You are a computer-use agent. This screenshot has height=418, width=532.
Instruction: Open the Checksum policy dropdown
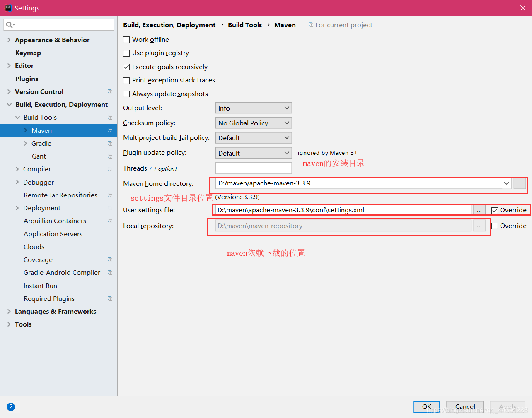(254, 123)
